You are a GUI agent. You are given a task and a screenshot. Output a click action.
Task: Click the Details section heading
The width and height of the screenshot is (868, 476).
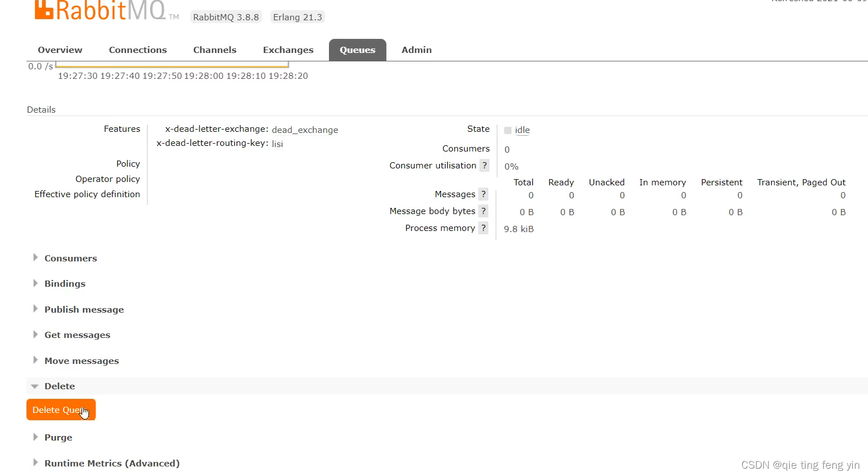tap(41, 109)
